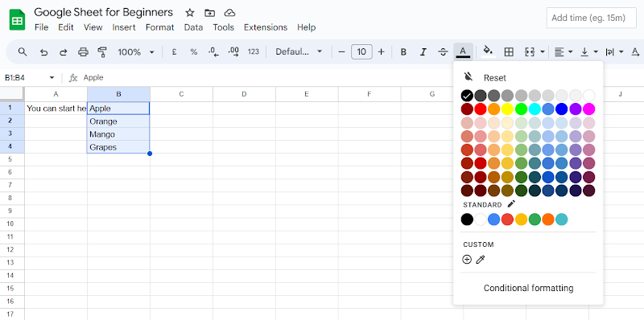Expand the name box B1:B4 dropdown
The image size is (644, 320).
52,77
